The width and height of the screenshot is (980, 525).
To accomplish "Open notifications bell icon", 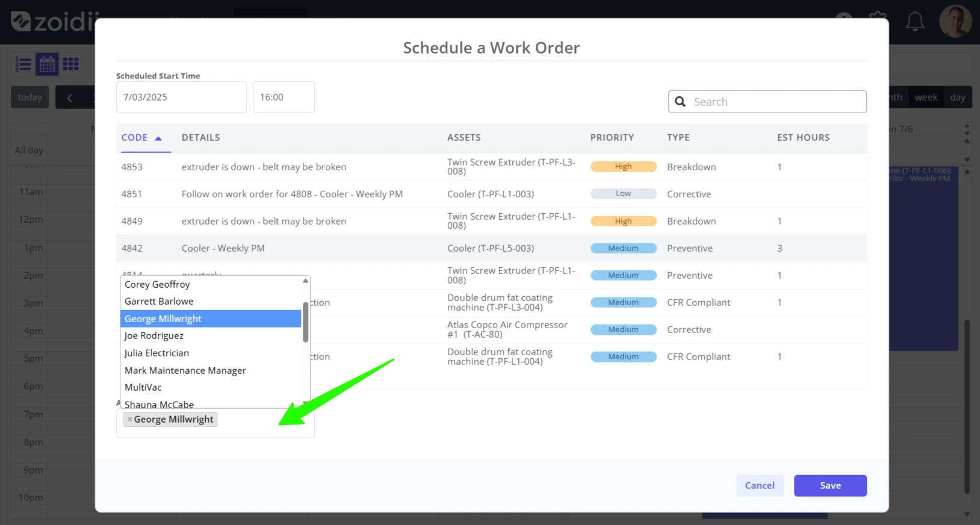I will coord(915,21).
